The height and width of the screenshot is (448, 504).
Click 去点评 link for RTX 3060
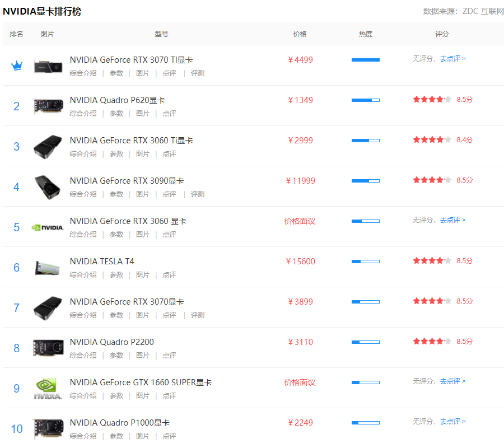point(452,220)
